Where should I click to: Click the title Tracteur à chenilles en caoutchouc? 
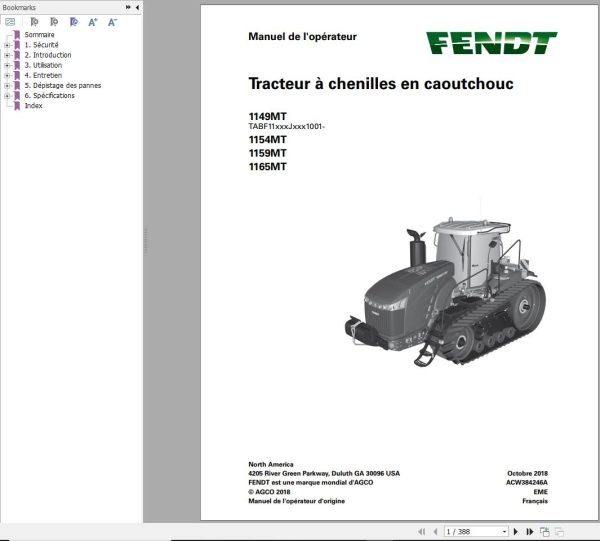[381, 84]
